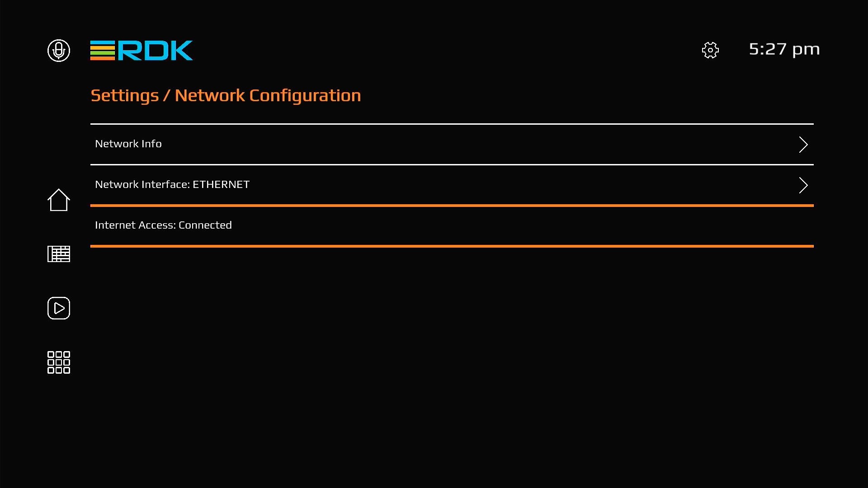Open the video player play icon

coord(59,308)
